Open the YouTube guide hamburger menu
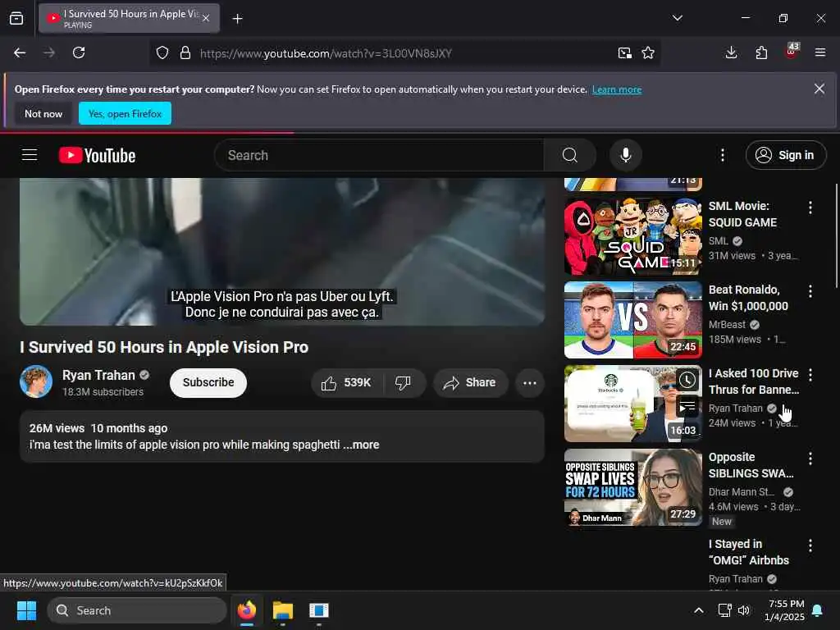This screenshot has height=630, width=840. point(30,155)
